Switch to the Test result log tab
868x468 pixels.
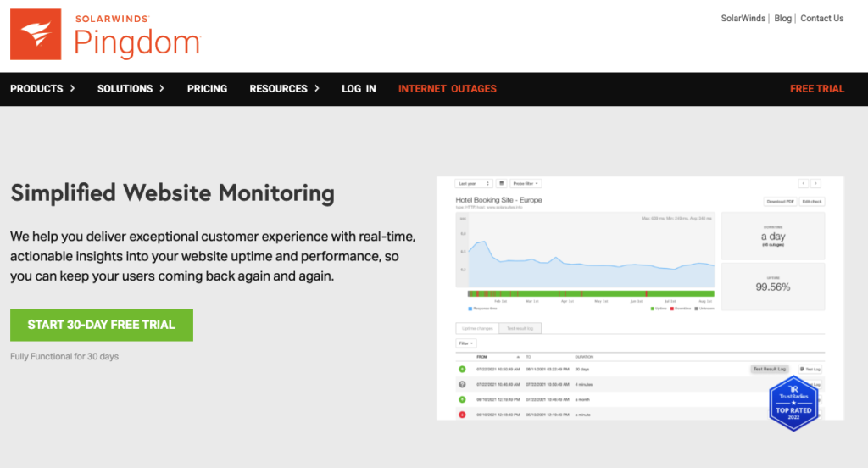[520, 328]
